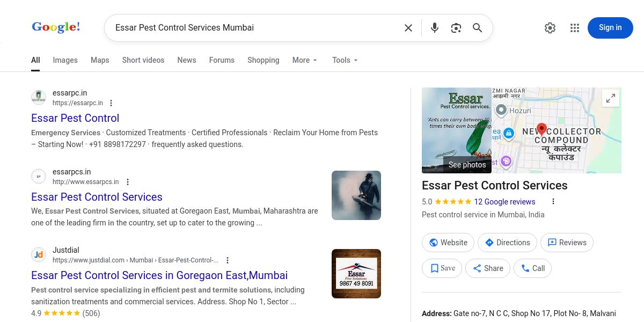This screenshot has width=644, height=322.
Task: Open Google settings gear
Action: click(550, 28)
